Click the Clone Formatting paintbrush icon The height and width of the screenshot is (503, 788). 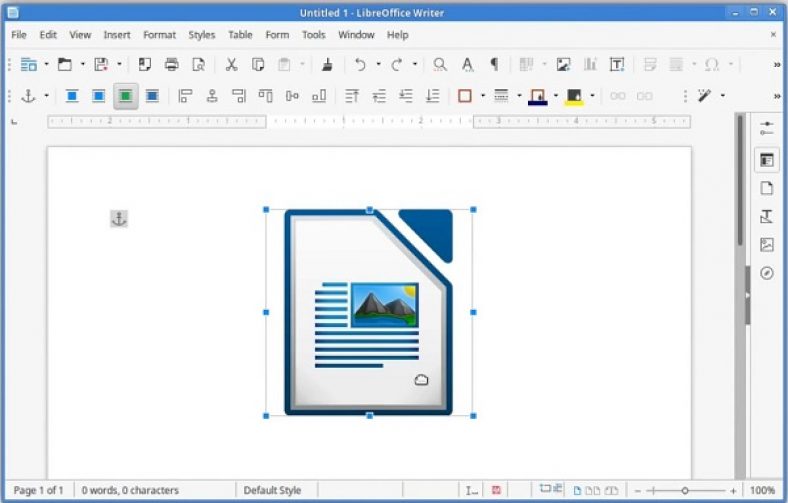coord(328,64)
